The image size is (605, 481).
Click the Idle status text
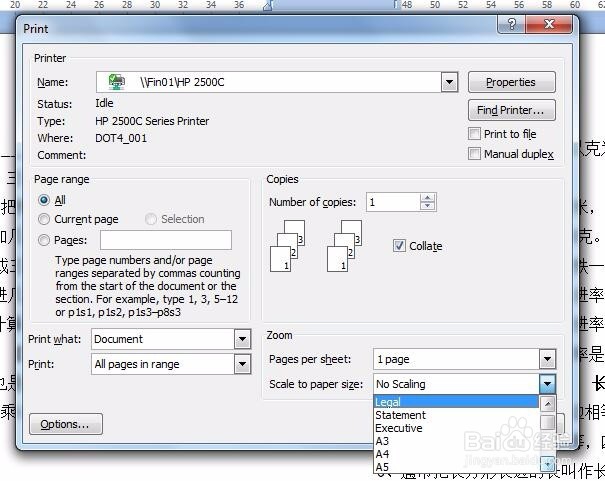[104, 103]
